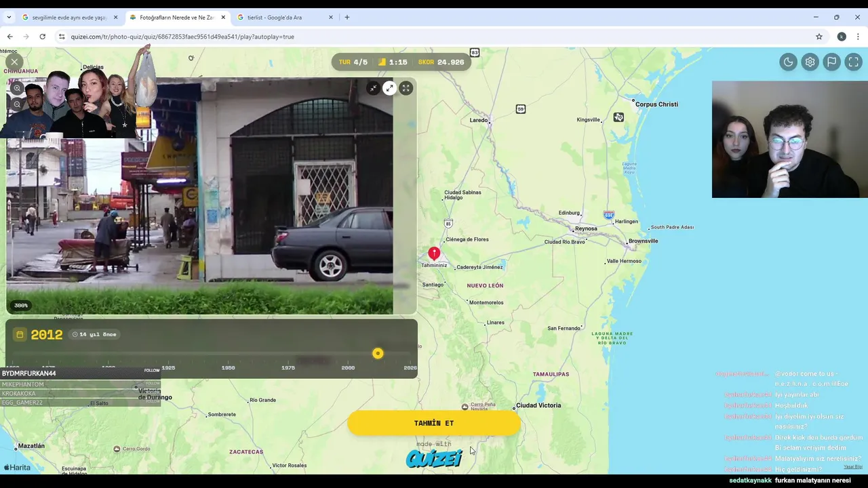Open the Yasal Bilgi legal link
The height and width of the screenshot is (488, 868).
(853, 466)
